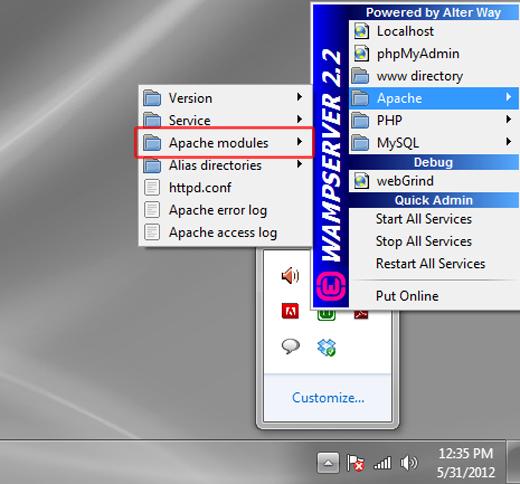The height and width of the screenshot is (484, 520).
Task: Select the MySQL menu item
Action: (x=434, y=143)
